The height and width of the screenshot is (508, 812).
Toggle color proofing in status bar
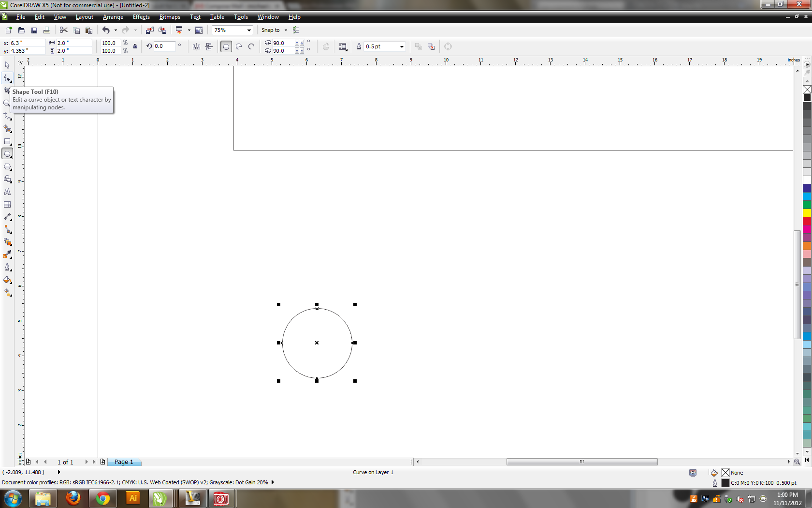click(693, 473)
